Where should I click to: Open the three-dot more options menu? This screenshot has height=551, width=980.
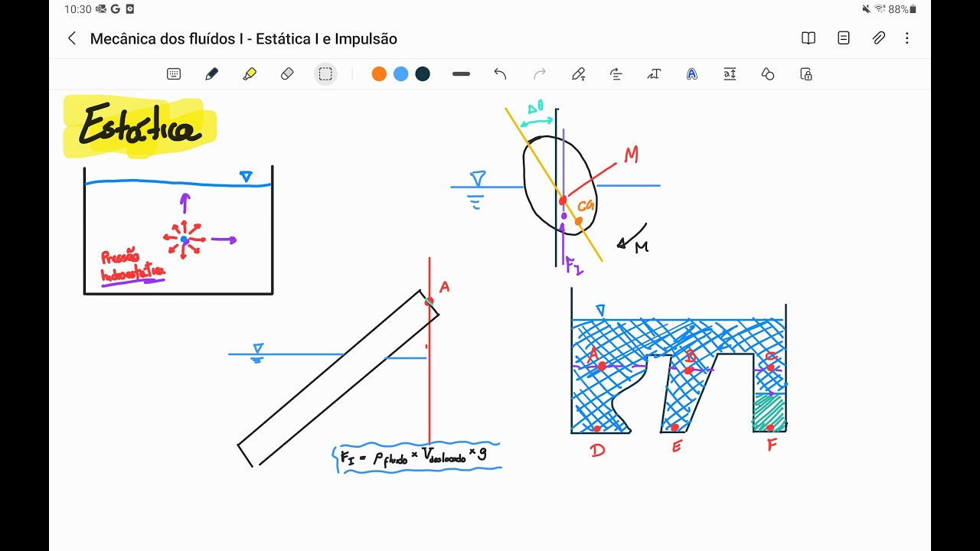(x=907, y=38)
